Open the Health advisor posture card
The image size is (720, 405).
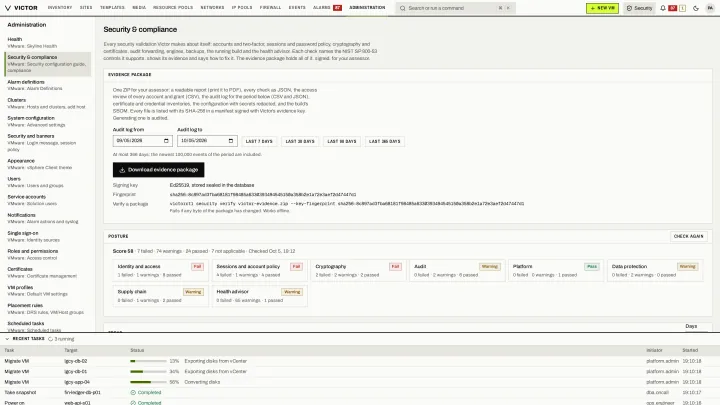(259, 296)
